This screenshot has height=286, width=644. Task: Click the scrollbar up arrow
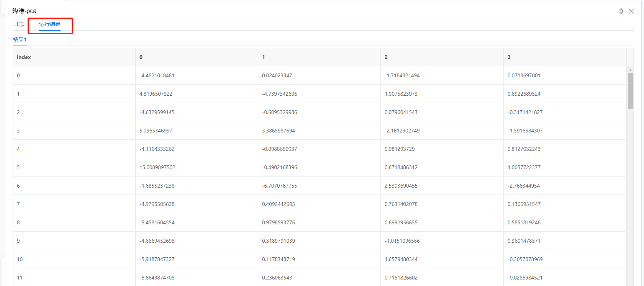630,70
